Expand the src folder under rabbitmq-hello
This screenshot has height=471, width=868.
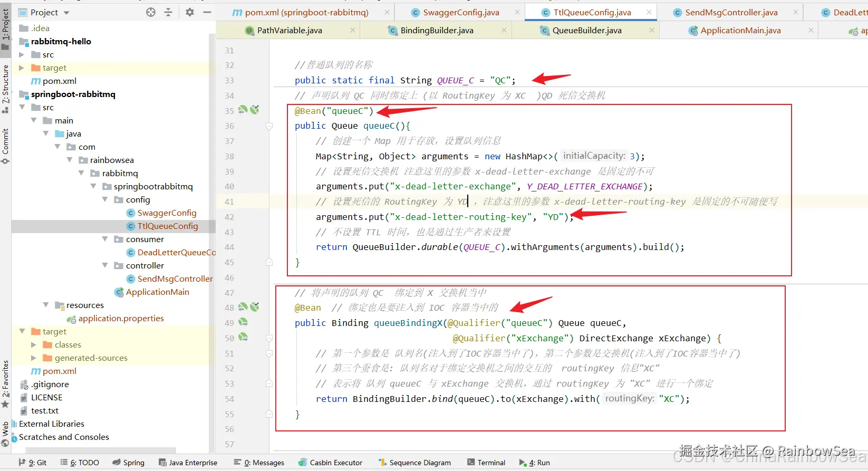(22, 54)
